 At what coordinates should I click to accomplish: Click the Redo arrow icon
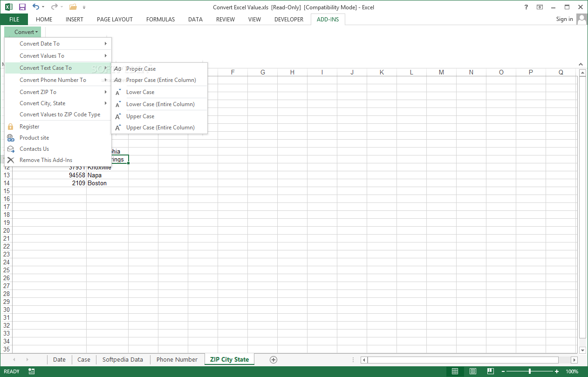coord(54,7)
